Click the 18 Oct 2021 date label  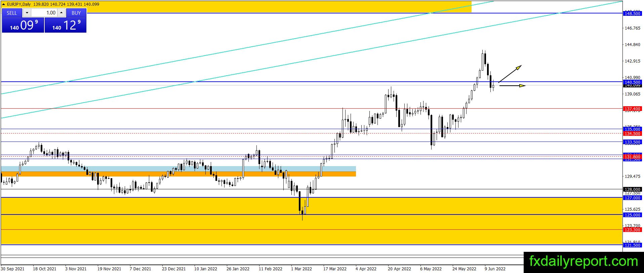tap(44, 269)
